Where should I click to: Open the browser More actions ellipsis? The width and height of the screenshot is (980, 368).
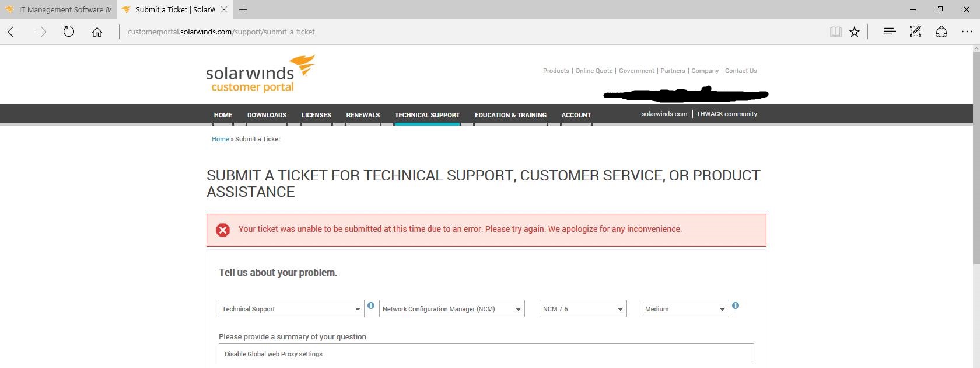967,32
